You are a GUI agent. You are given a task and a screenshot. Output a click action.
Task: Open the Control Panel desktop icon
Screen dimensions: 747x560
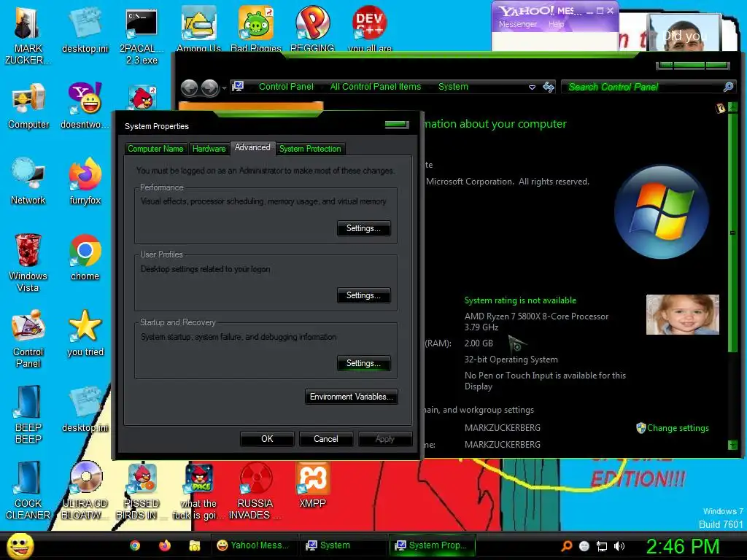click(x=28, y=338)
